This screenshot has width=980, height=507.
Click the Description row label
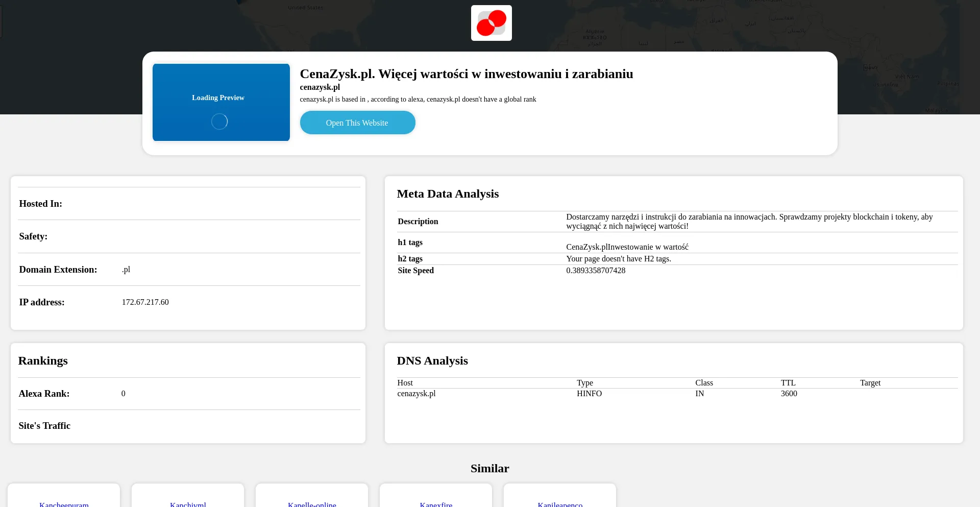[418, 222]
